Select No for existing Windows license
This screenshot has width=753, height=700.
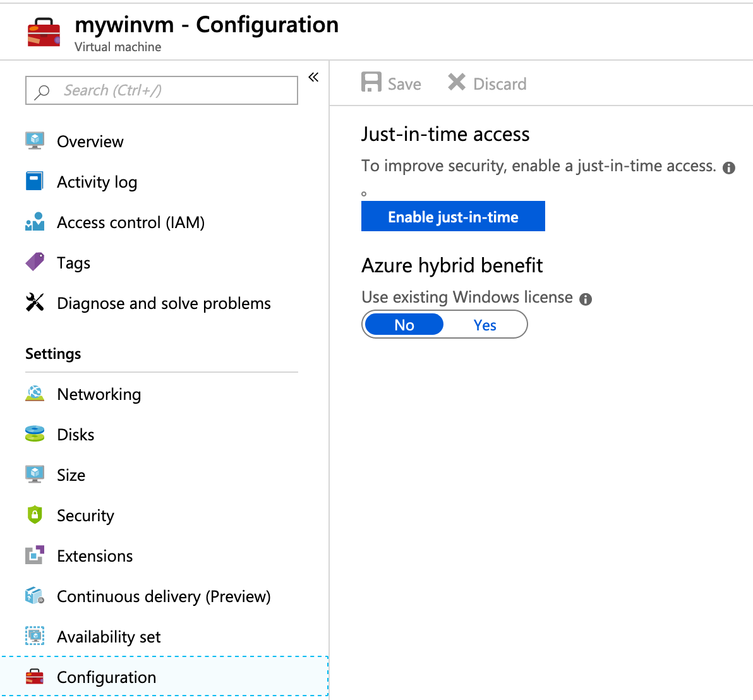pos(404,325)
